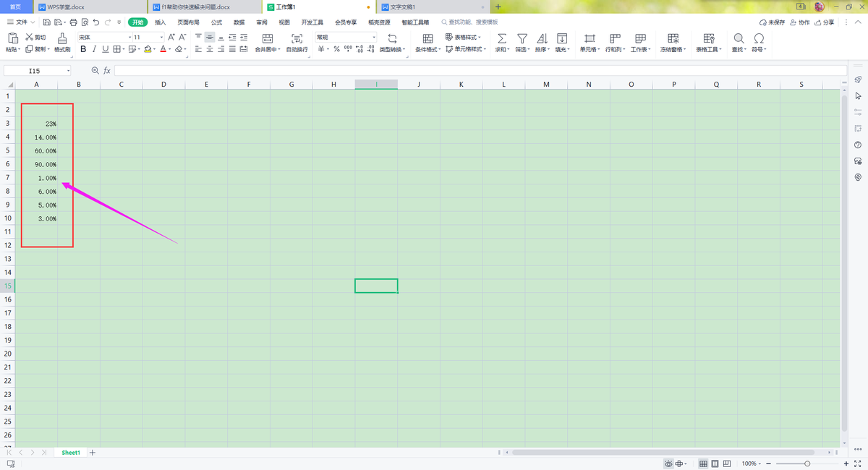This screenshot has height=470, width=868.
Task: Click the 协作 collaborate button
Action: point(800,23)
